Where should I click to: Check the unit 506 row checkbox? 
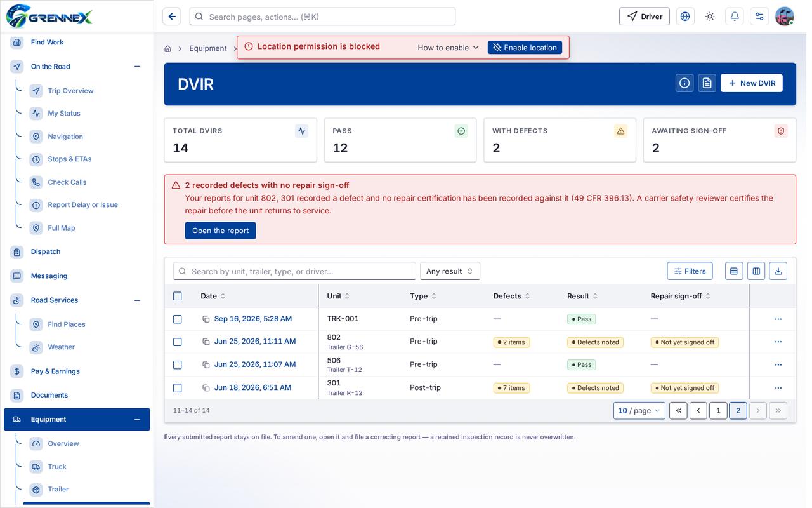[178, 365]
